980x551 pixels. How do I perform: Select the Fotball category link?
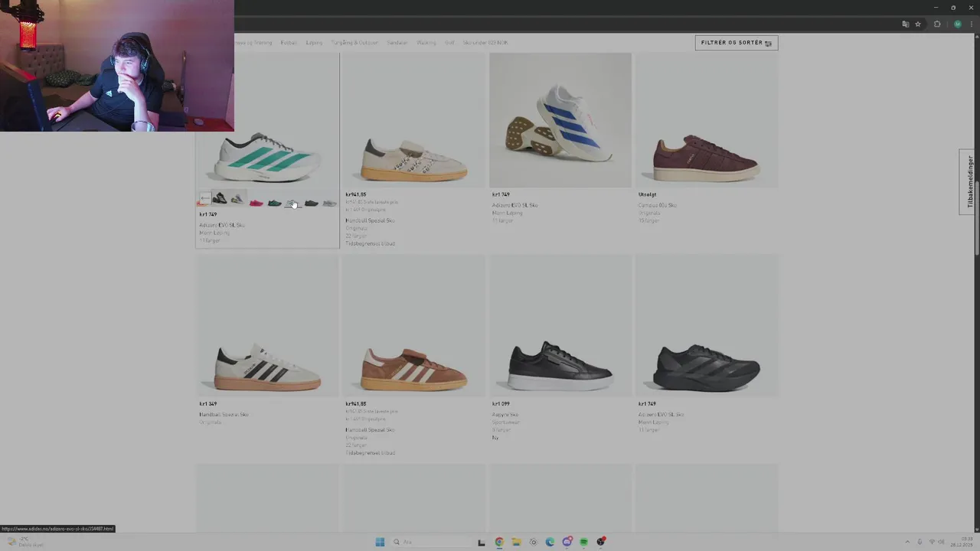(x=289, y=43)
